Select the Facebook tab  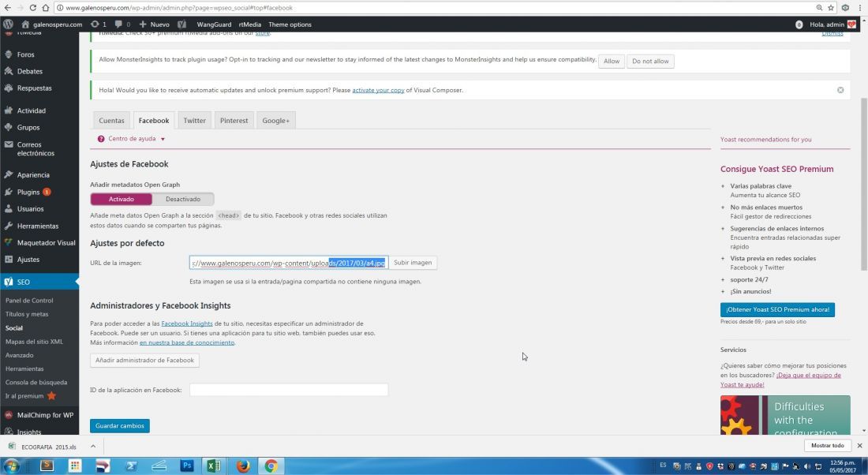154,120
